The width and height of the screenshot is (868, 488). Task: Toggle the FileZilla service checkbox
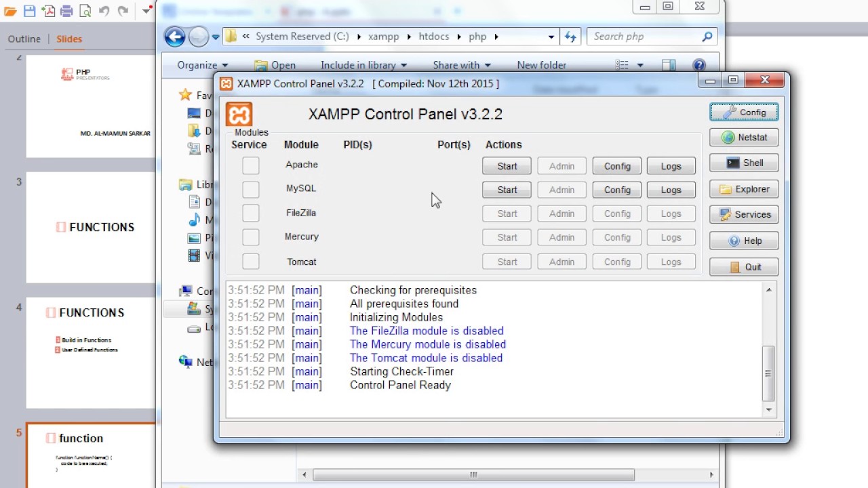click(251, 213)
